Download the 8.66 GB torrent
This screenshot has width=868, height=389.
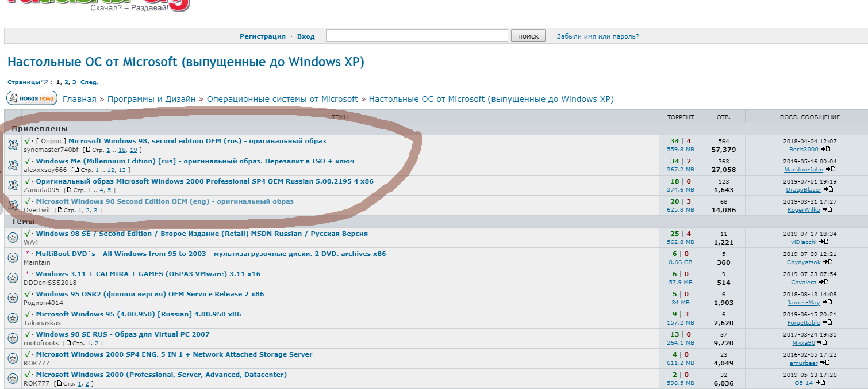click(x=680, y=262)
